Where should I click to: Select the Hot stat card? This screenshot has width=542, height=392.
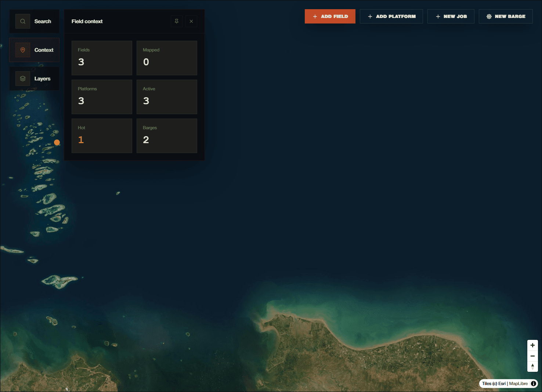coord(102,135)
